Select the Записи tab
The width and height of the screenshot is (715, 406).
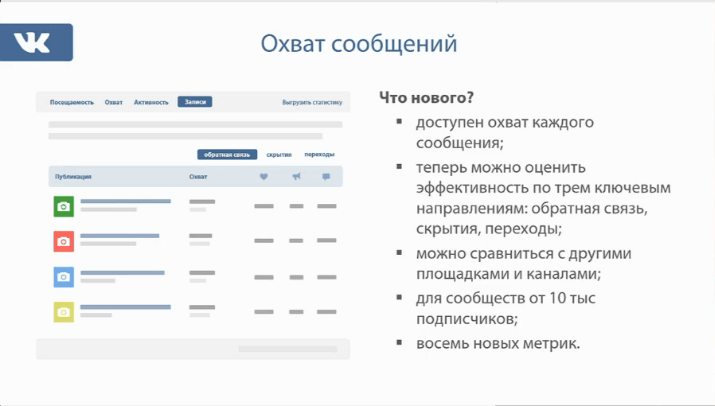click(x=195, y=102)
